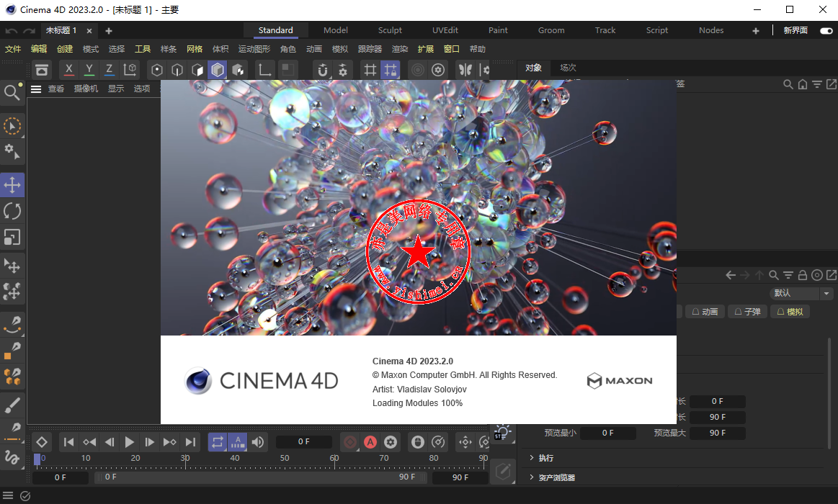Click the red record keyframe button
Screen dimensions: 838x504
[x=350, y=442]
